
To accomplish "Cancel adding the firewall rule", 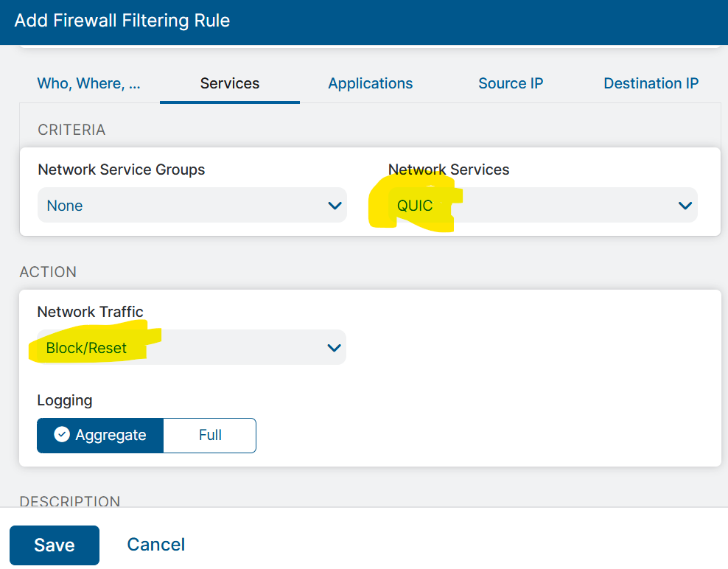I will [x=155, y=545].
